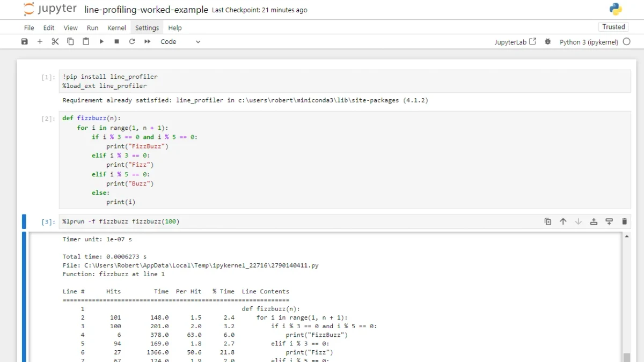Screen dimensions: 644x362
Task: Open the Run menu
Action: tap(92, 28)
